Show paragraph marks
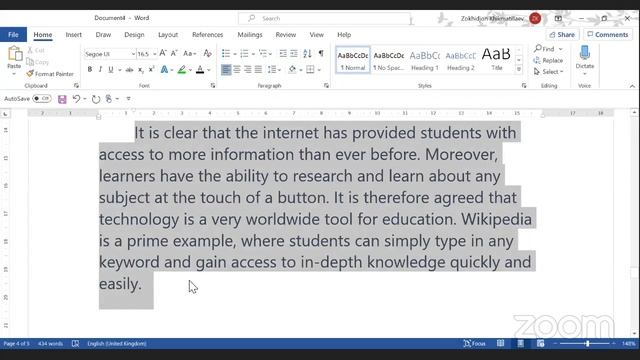 tap(321, 53)
